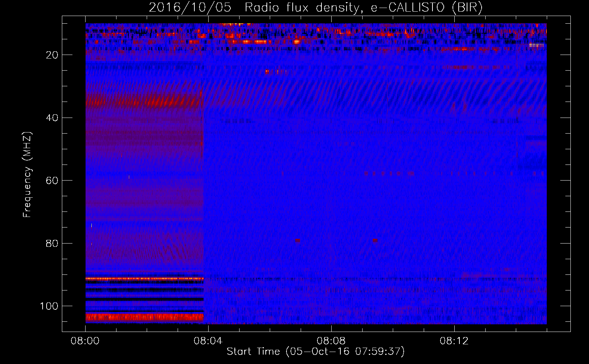Click the 20 frequency tick label
This screenshot has height=364, width=589.
pos(52,55)
